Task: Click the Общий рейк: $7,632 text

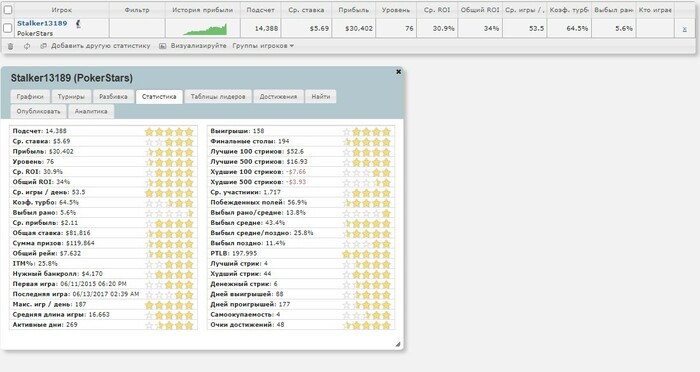Action: [x=47, y=253]
